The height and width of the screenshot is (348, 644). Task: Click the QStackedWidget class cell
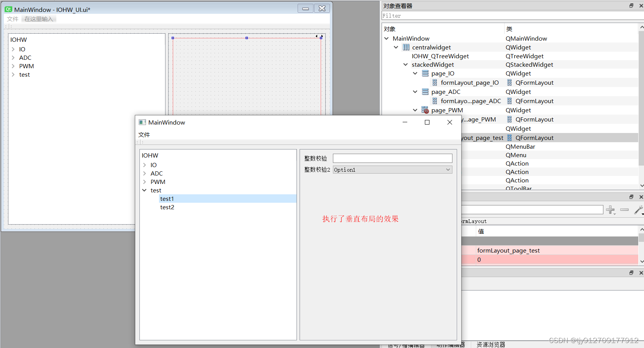(529, 64)
